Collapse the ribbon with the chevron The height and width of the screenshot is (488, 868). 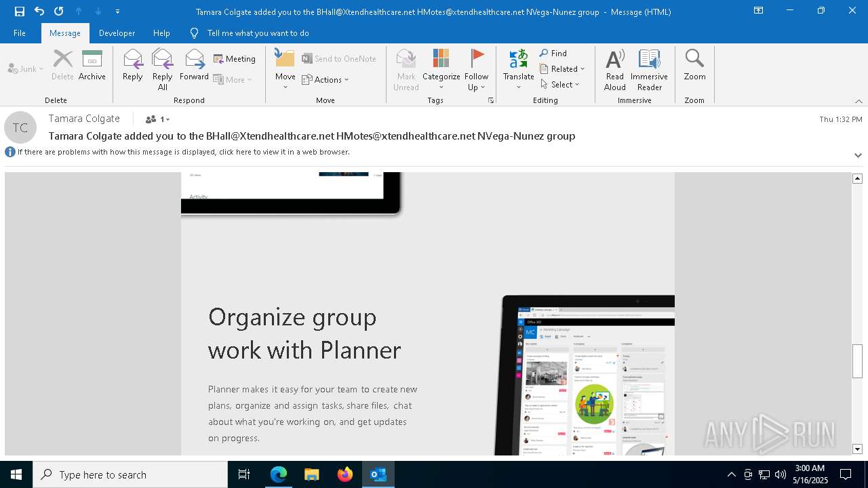(x=859, y=101)
